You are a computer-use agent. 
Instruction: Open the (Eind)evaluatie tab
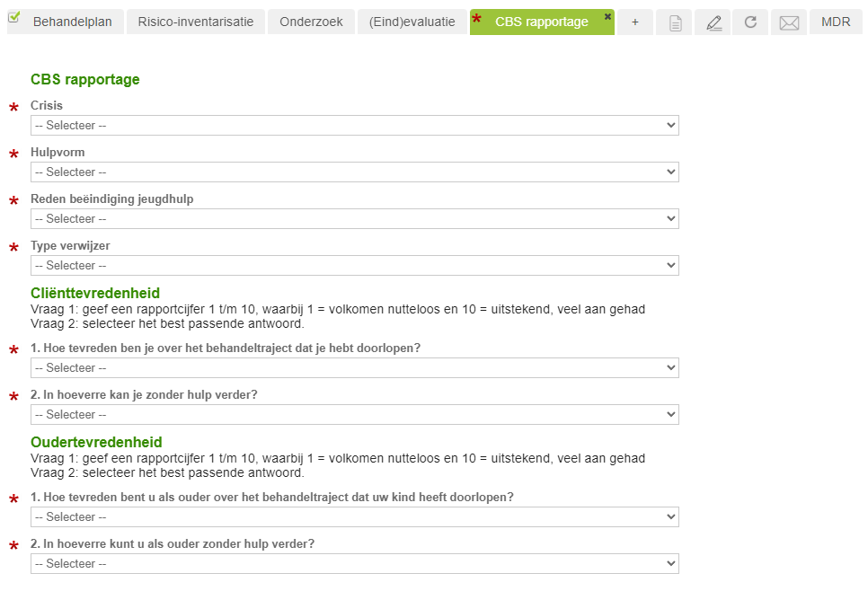click(x=412, y=22)
